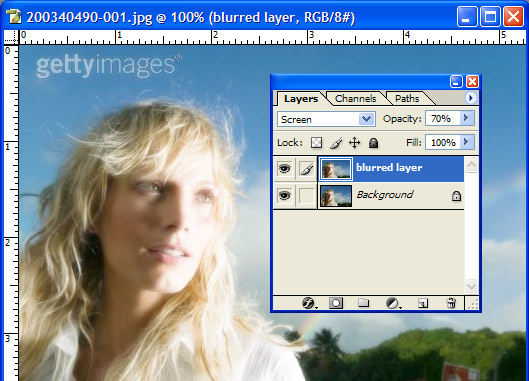Select the blurred layer thumbnail
This screenshot has width=529, height=381.
[336, 168]
